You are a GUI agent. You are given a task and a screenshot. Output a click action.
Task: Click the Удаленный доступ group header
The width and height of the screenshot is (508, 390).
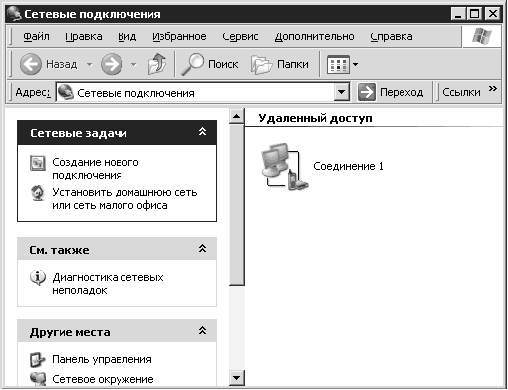tap(315, 118)
